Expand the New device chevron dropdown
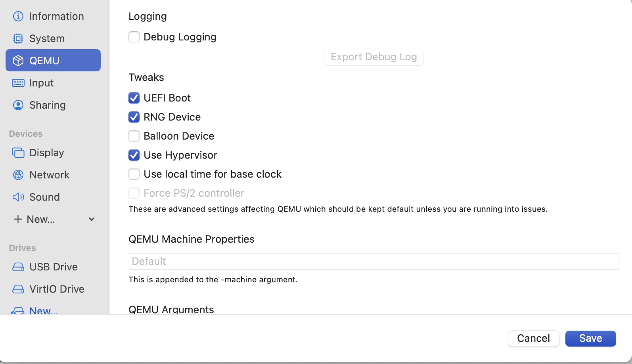The height and width of the screenshot is (364, 632). tap(92, 219)
